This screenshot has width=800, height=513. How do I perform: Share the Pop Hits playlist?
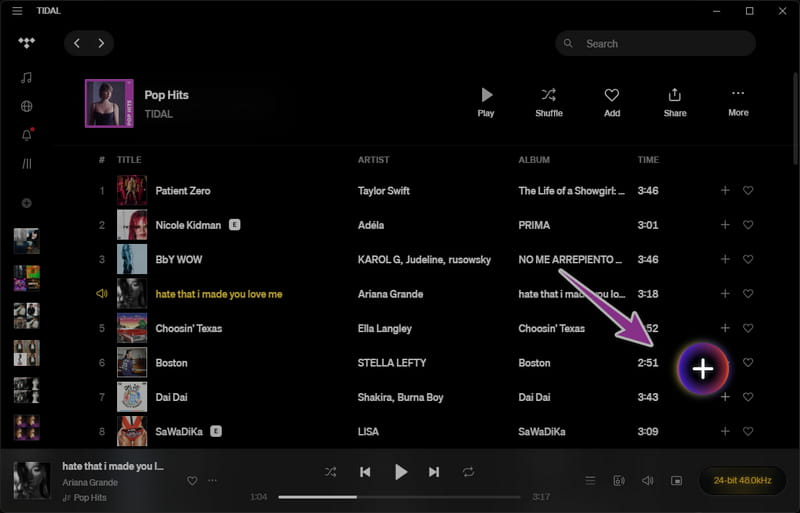pos(674,102)
